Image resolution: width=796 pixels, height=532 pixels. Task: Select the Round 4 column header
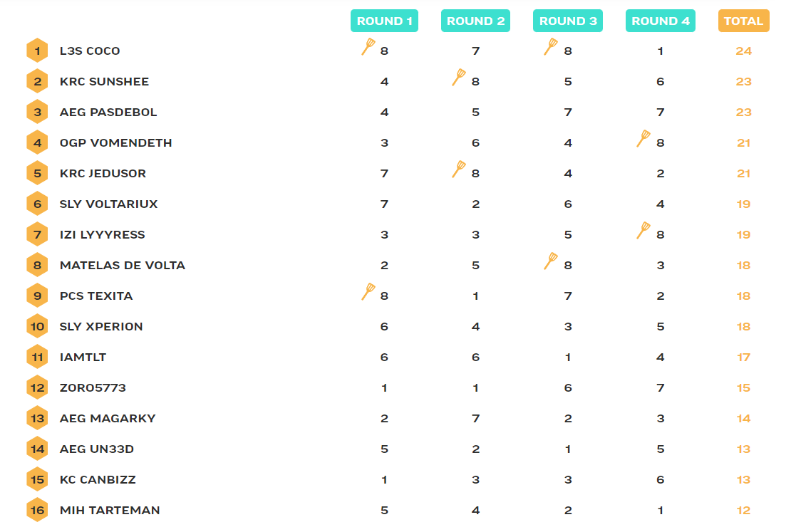tap(661, 21)
